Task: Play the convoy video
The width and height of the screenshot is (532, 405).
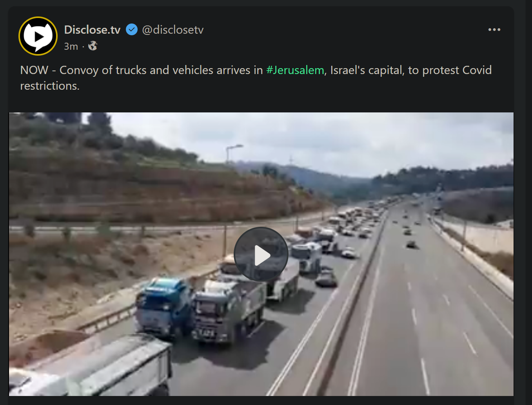Action: [x=261, y=254]
